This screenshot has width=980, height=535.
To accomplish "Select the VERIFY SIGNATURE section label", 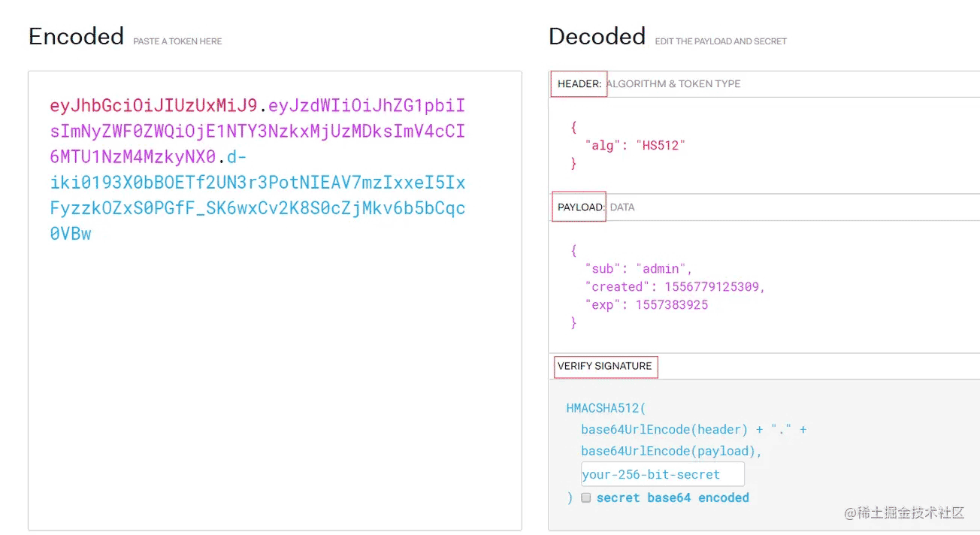I will tap(605, 366).
